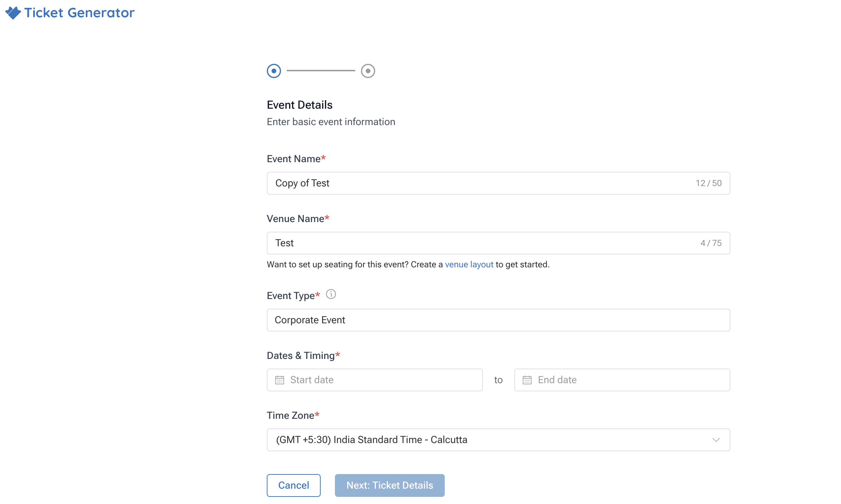
Task: Click the Cancel button
Action: coord(294,485)
